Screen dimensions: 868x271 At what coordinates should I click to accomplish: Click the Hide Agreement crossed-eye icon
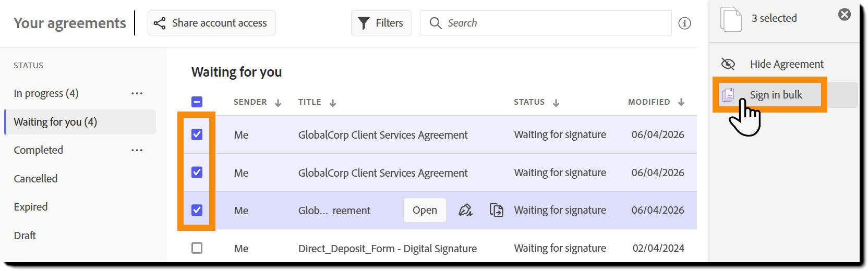coord(728,64)
